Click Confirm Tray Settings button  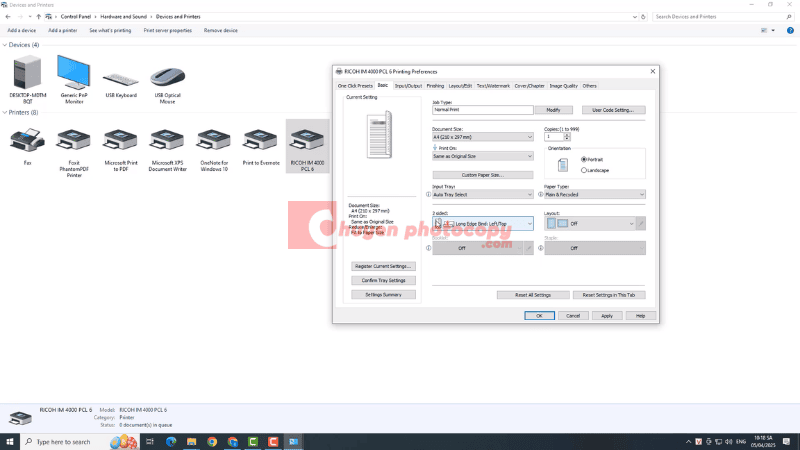point(383,281)
